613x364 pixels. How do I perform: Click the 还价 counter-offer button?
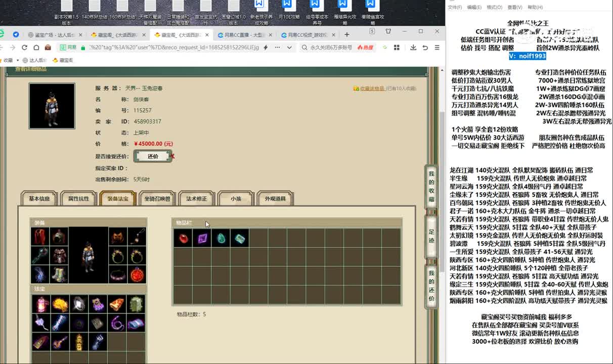(152, 156)
